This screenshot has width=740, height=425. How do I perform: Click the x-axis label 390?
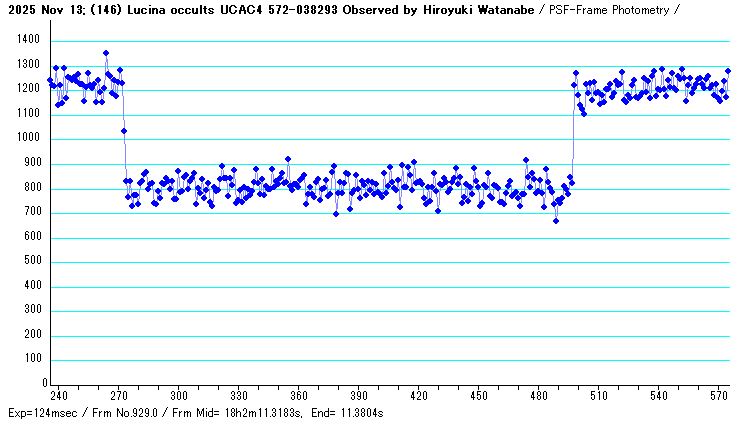point(359,395)
